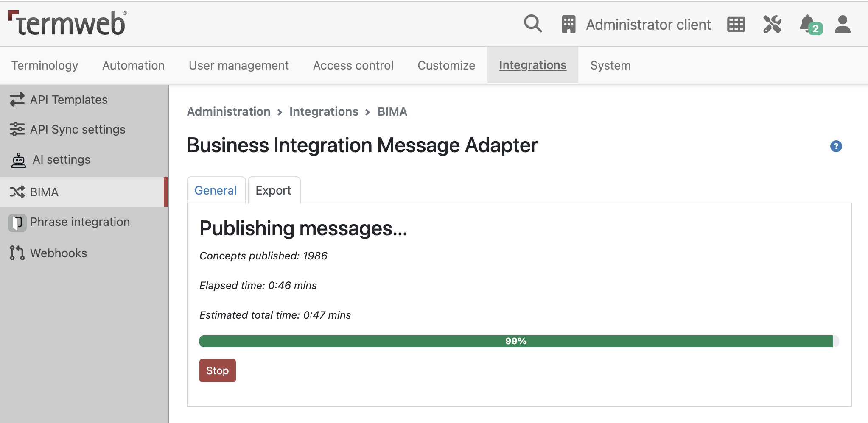This screenshot has width=868, height=423.
Task: Open the tools wrench icon
Action: [772, 24]
